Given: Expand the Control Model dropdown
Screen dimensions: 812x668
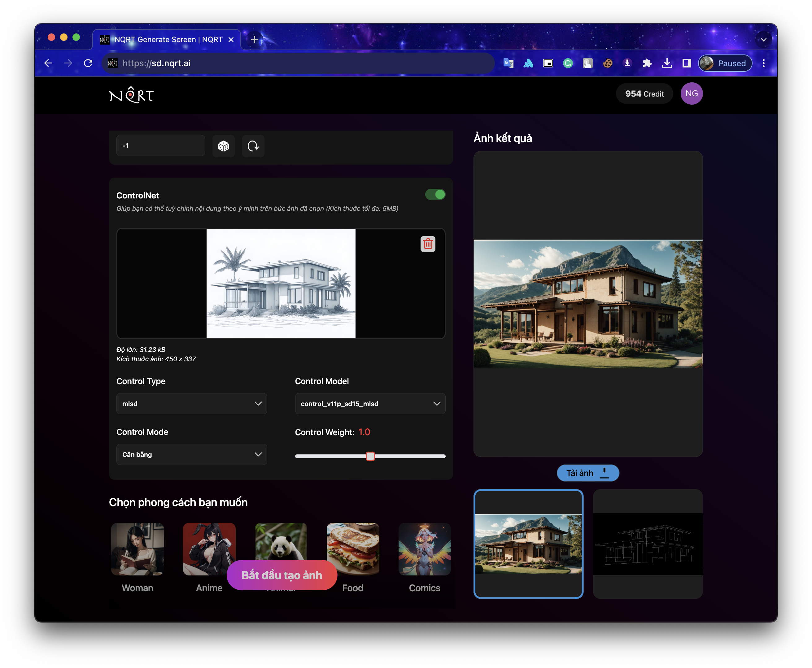Looking at the screenshot, I should click(x=370, y=404).
